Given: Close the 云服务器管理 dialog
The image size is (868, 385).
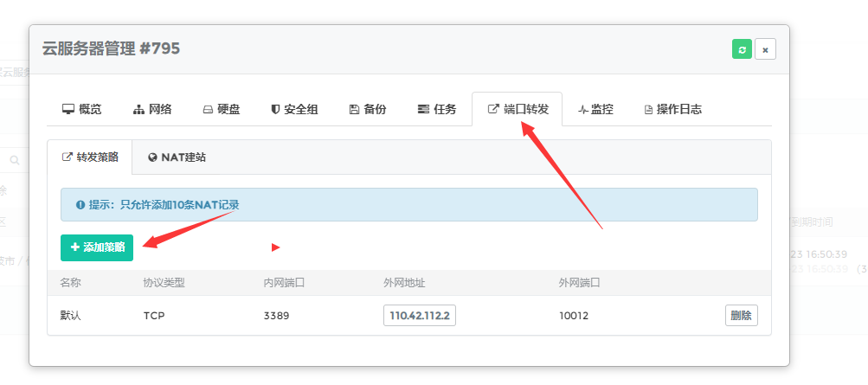Looking at the screenshot, I should [x=765, y=49].
